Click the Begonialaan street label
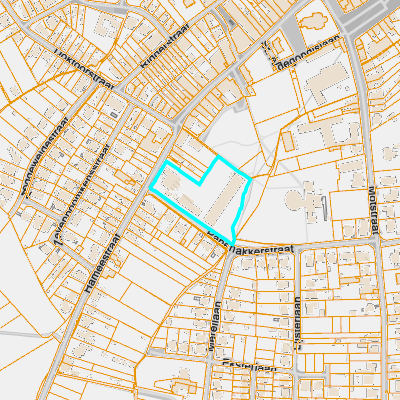This screenshot has height=400, width=400. coord(309,53)
